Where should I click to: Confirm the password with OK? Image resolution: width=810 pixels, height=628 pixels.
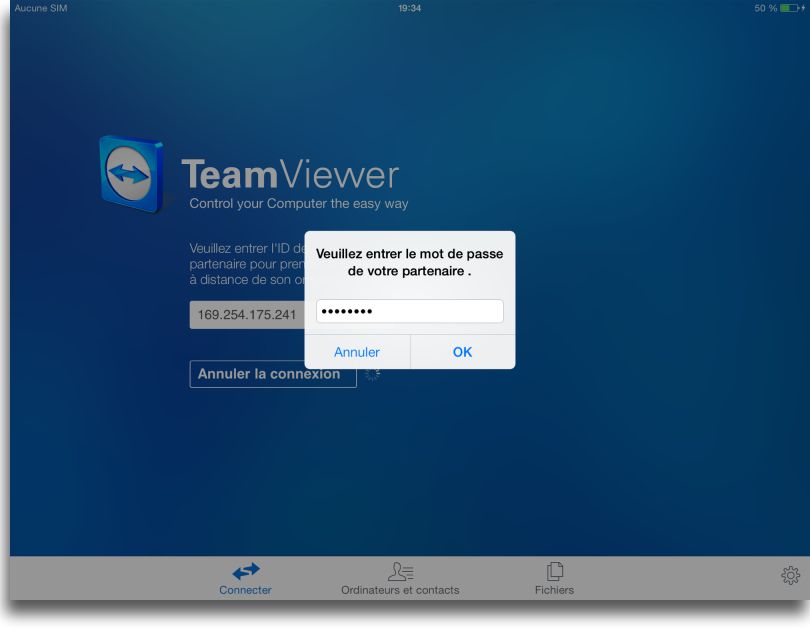pos(462,352)
